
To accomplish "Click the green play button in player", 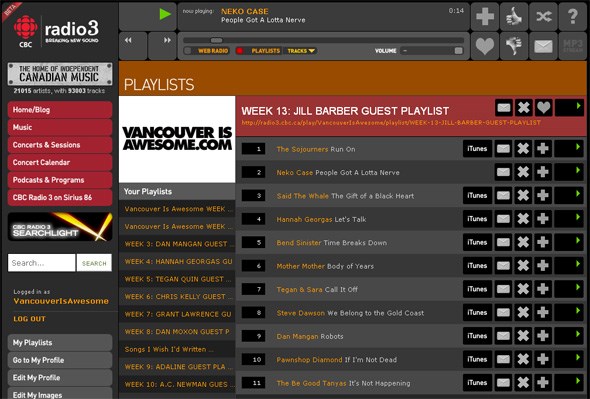I will click(165, 14).
